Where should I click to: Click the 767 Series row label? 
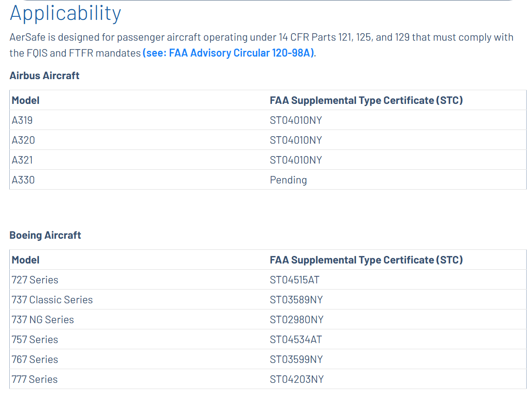click(x=35, y=359)
